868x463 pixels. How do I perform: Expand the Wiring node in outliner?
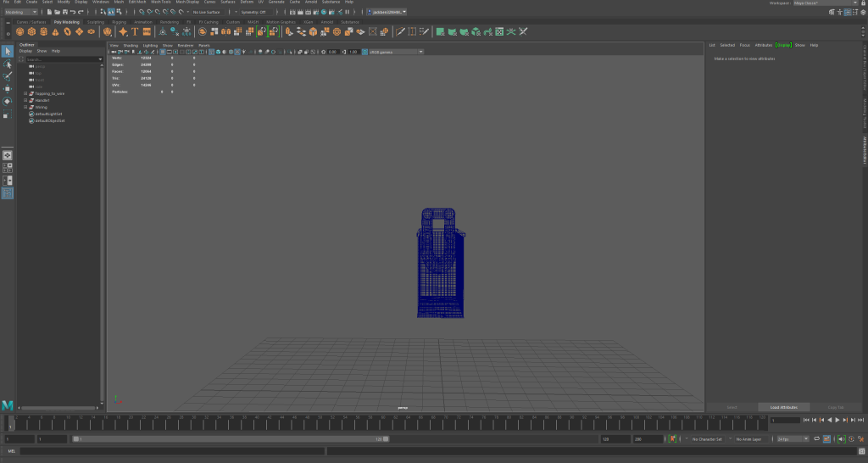point(25,108)
